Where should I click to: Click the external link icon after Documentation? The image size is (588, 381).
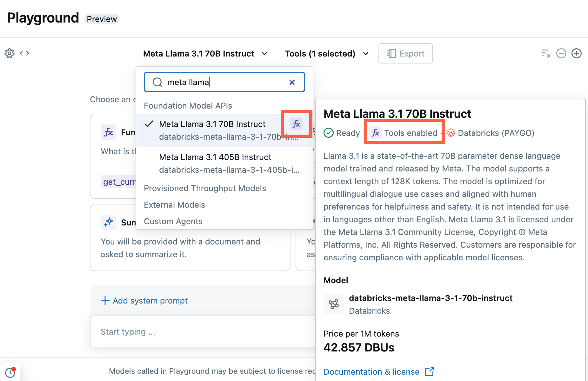(430, 371)
